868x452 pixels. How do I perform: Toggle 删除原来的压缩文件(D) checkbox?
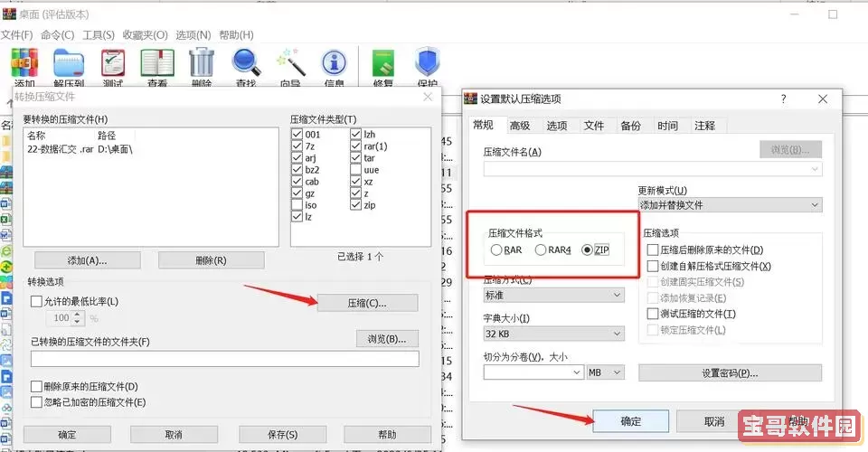pyautogui.click(x=36, y=386)
